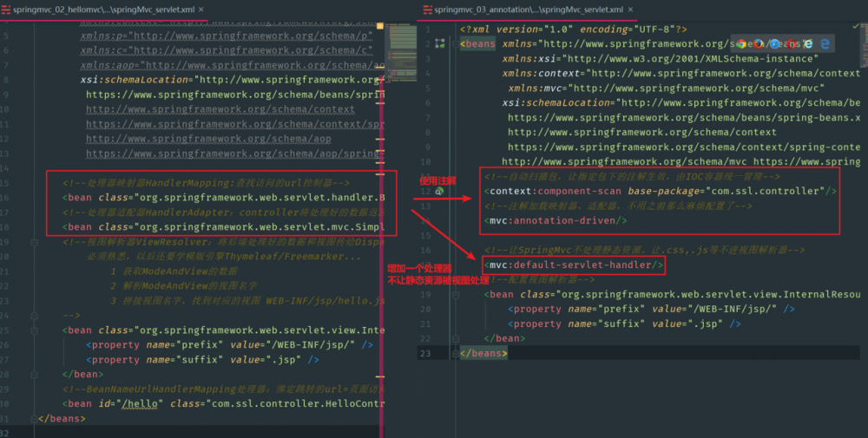868x438 pixels.
Task: Open preview in Opera browser icon
Action: pos(792,43)
